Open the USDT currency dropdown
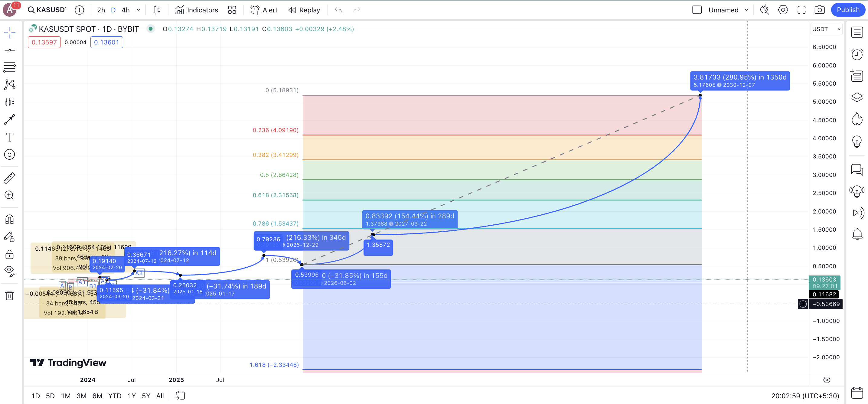868x404 pixels. 826,29
